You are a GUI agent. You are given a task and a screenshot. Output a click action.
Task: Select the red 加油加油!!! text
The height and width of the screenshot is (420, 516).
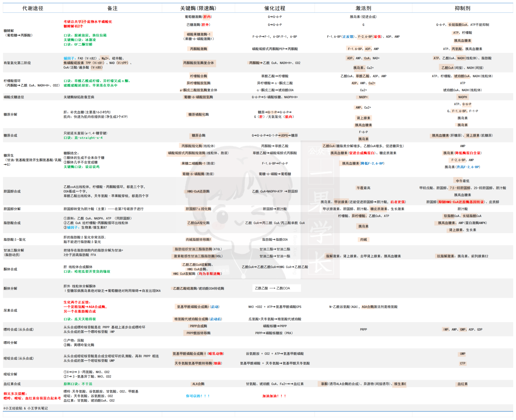(274, 396)
